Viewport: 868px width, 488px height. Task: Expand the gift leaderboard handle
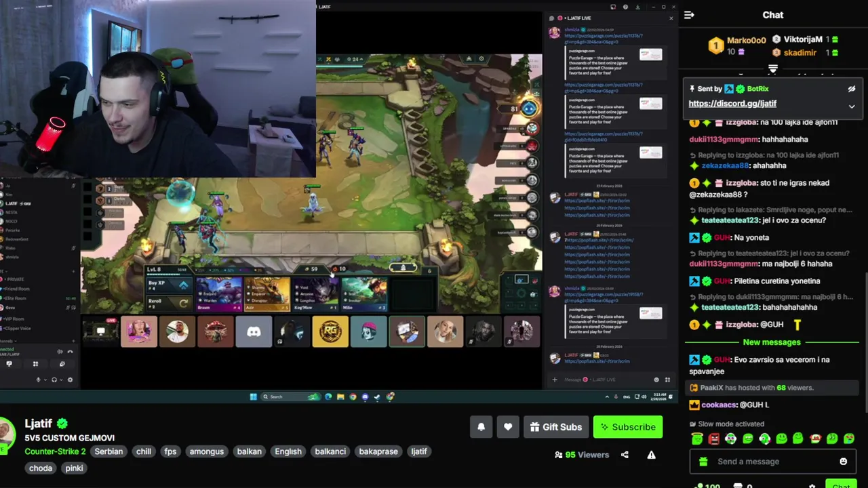tap(772, 69)
